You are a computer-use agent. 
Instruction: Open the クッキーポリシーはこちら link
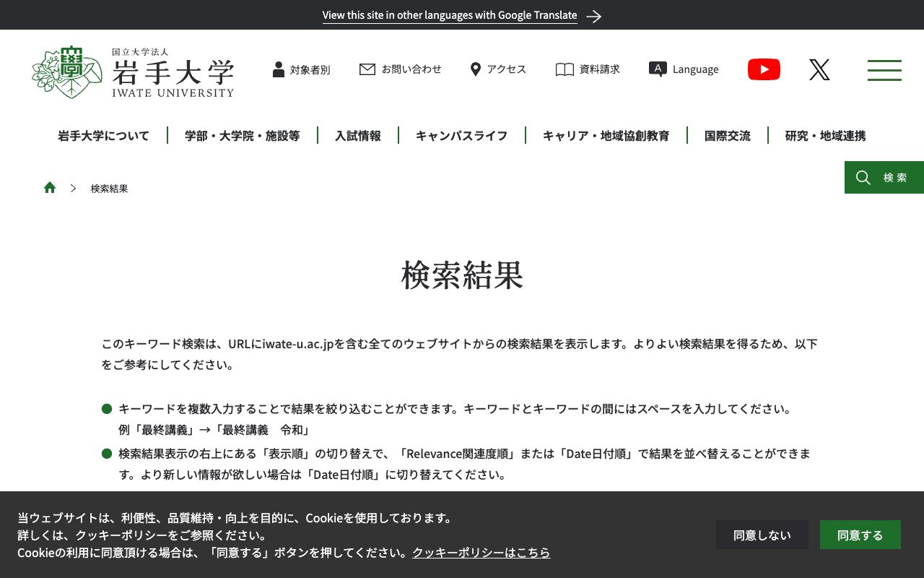click(481, 552)
